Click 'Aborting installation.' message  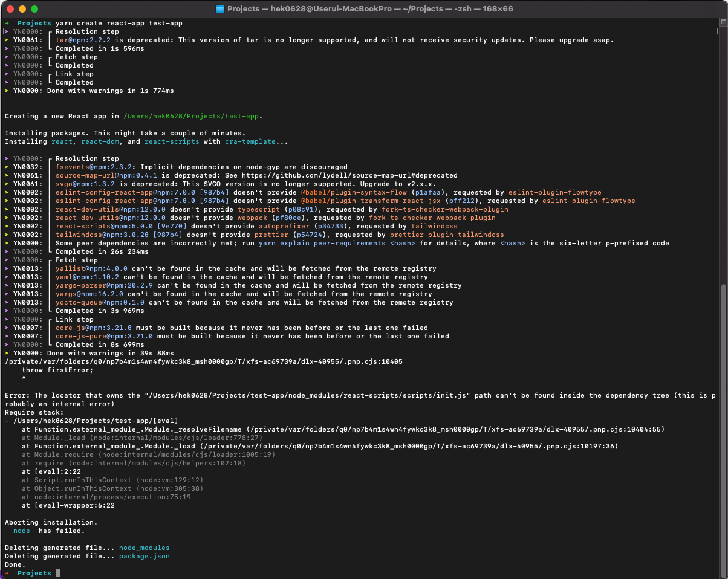(51, 522)
